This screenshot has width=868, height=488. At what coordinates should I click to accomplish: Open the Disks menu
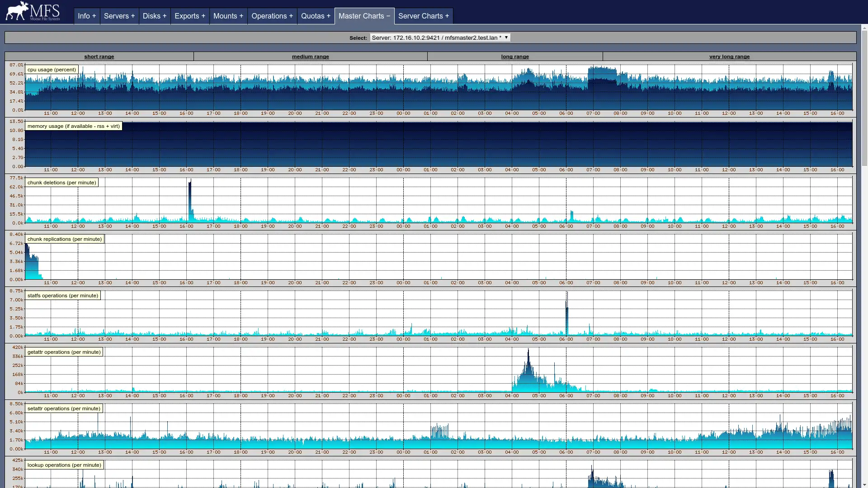click(155, 15)
